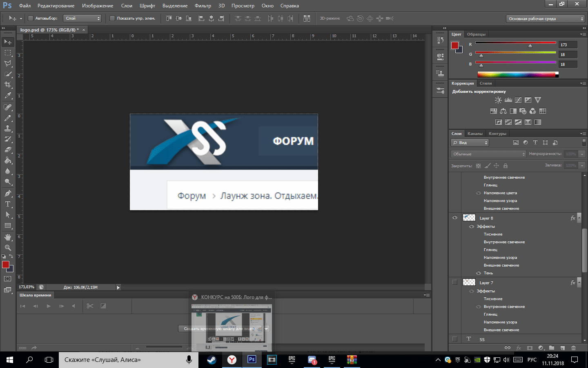The height and width of the screenshot is (368, 588).
Task: Select the Eyedropper tool
Action: (8, 96)
